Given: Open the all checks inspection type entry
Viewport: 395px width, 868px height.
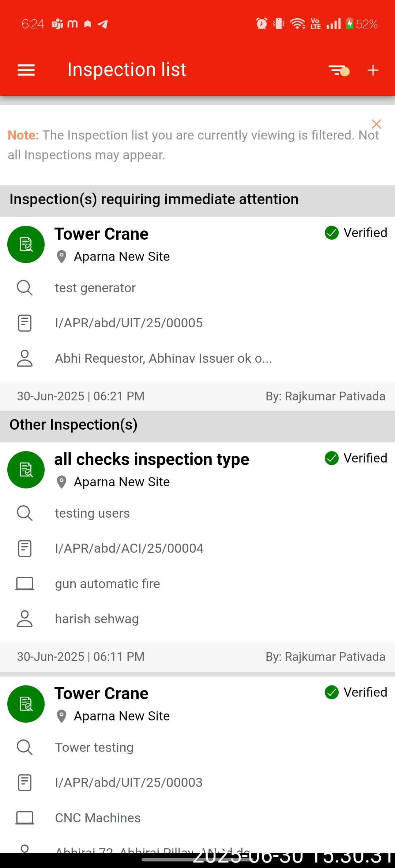Looking at the screenshot, I should pos(151,460).
